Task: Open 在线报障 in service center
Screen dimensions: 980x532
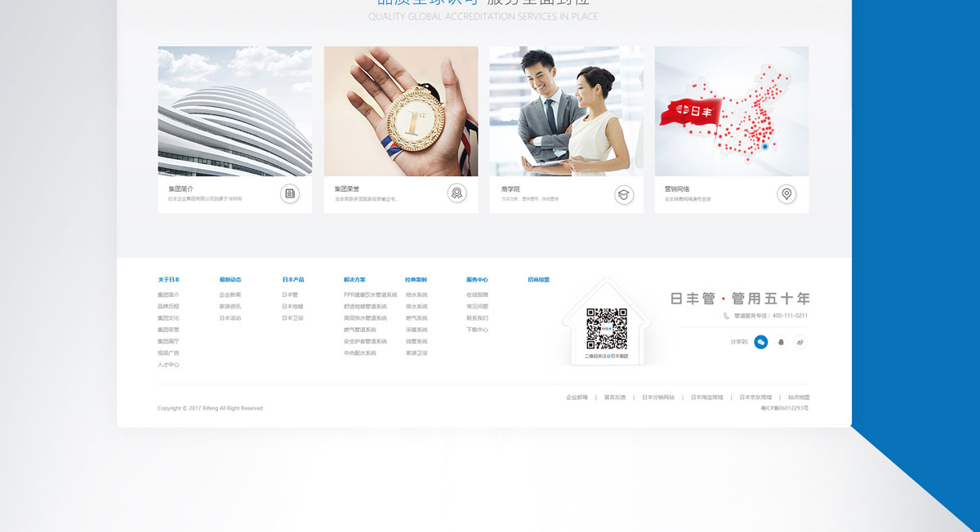Action: 478,295
